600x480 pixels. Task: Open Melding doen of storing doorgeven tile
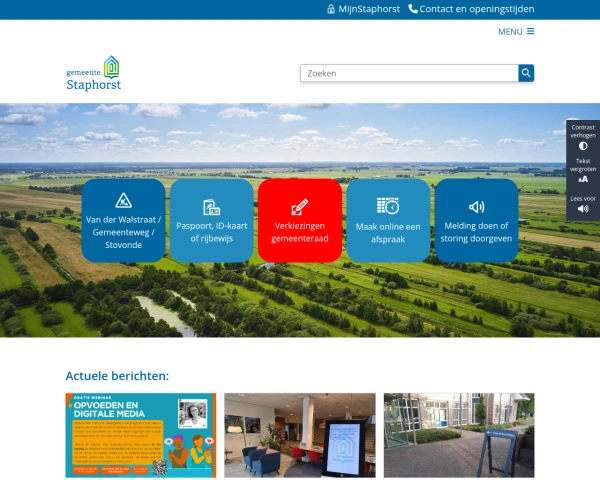(x=476, y=220)
